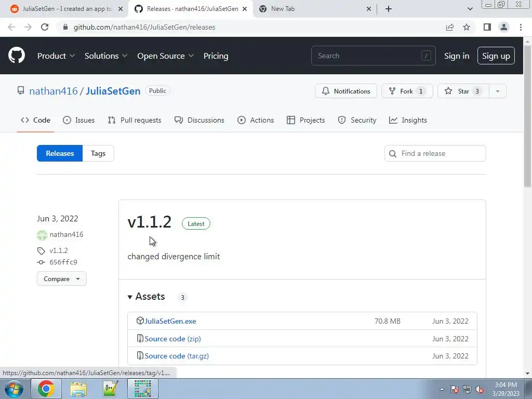Click the Sign up button

pyautogui.click(x=496, y=56)
